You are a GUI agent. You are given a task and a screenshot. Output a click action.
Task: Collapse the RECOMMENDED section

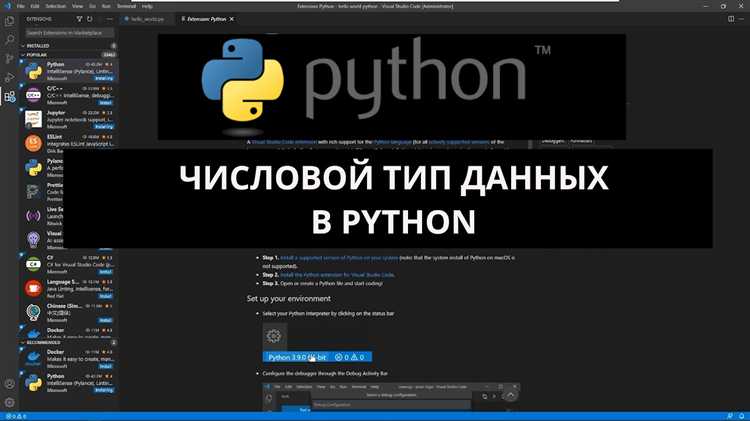[43, 343]
